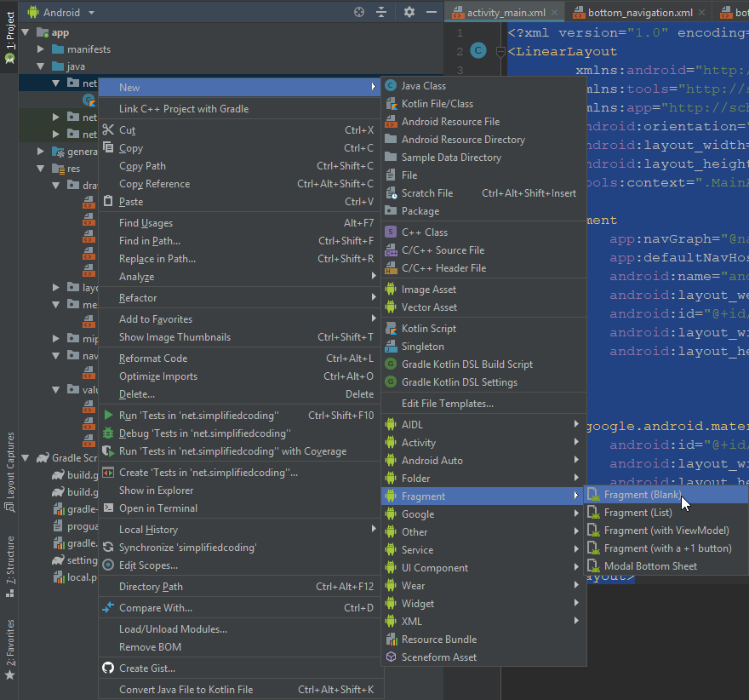Image resolution: width=749 pixels, height=700 pixels.
Task: Select Java Class from New menu
Action: coord(484,86)
